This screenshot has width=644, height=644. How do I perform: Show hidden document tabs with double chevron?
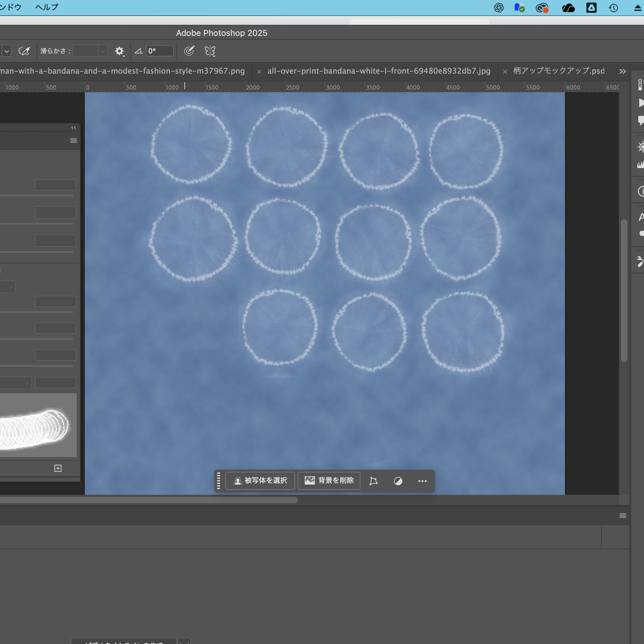pos(622,71)
